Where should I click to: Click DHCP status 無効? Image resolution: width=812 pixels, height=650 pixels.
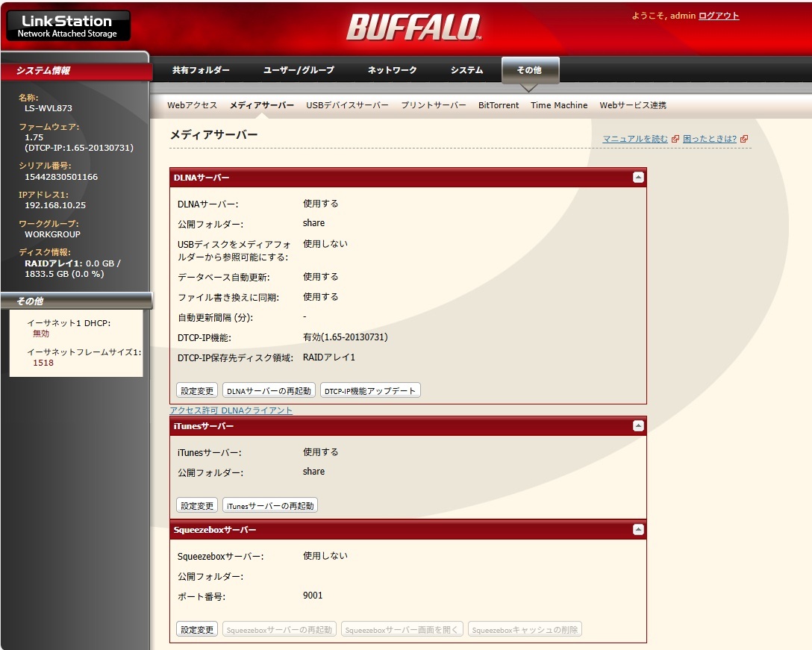pyautogui.click(x=41, y=334)
